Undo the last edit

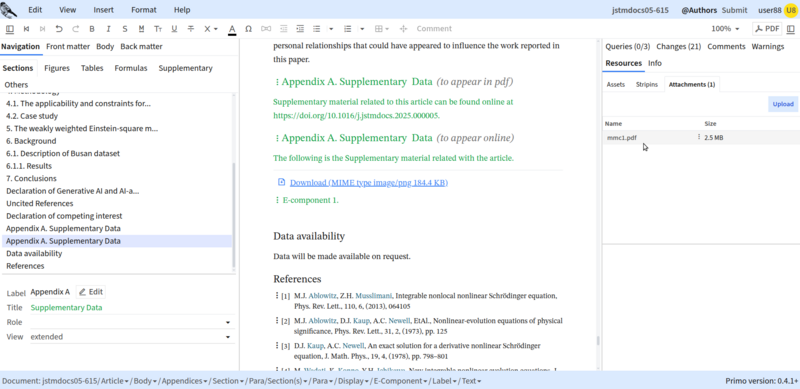(59, 29)
